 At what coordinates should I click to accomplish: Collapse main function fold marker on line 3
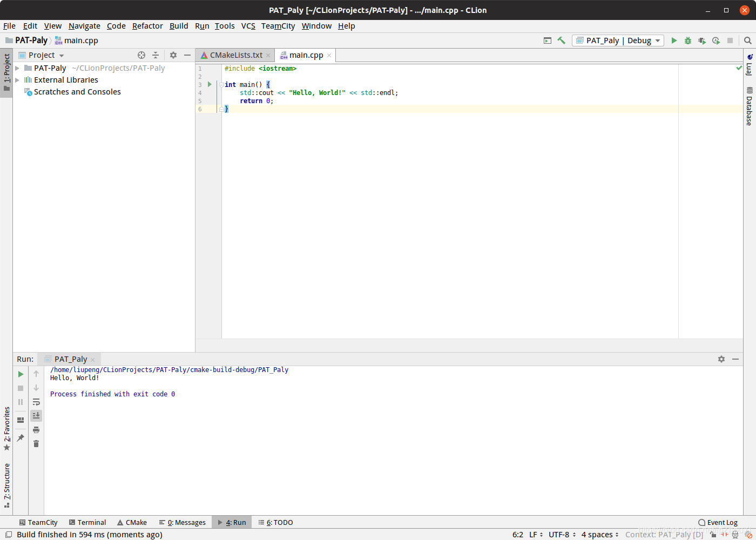click(221, 85)
